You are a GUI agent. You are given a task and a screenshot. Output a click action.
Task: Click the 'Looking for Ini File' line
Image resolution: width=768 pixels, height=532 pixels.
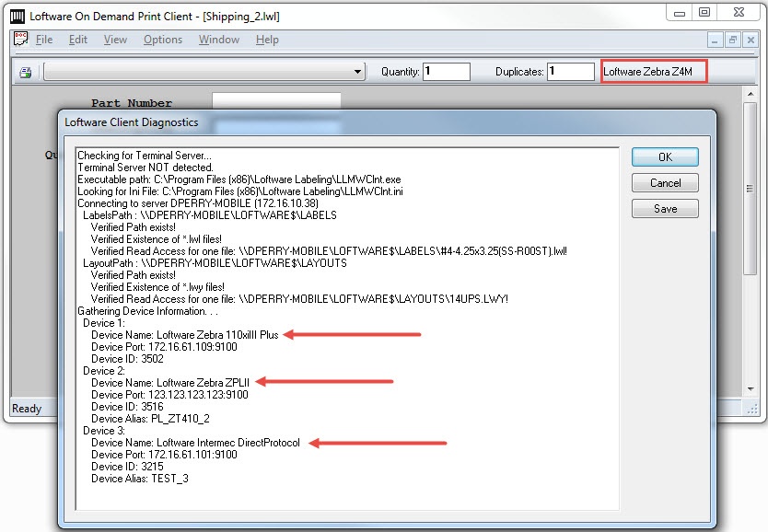(240, 191)
